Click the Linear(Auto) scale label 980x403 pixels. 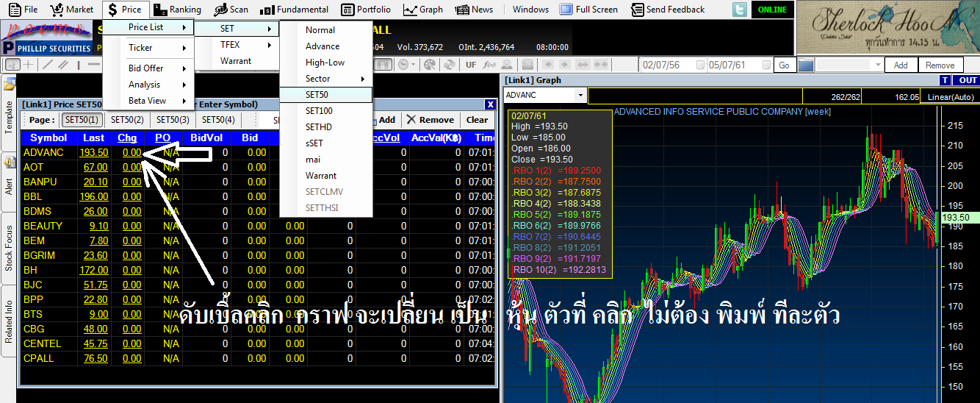point(951,96)
